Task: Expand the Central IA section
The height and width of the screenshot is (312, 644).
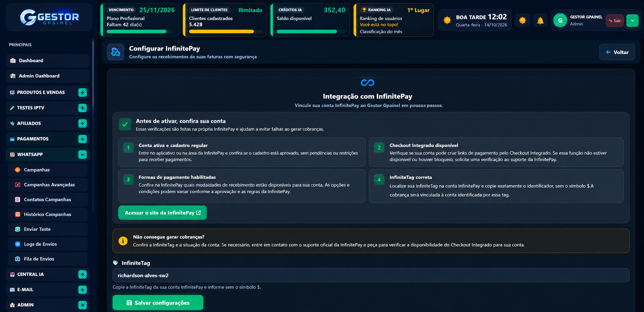Action: (83, 274)
